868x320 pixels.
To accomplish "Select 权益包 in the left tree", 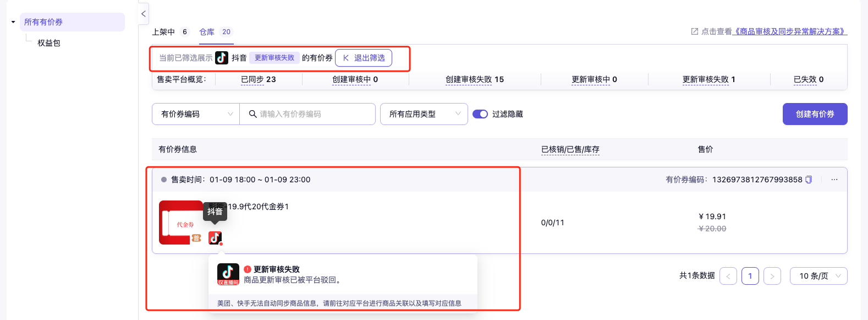I will tap(49, 43).
